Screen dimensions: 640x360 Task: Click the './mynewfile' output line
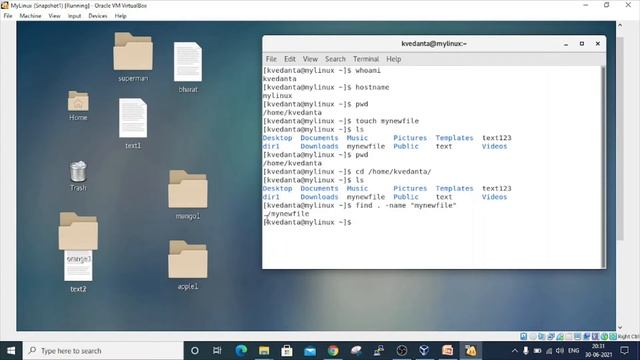pos(286,214)
